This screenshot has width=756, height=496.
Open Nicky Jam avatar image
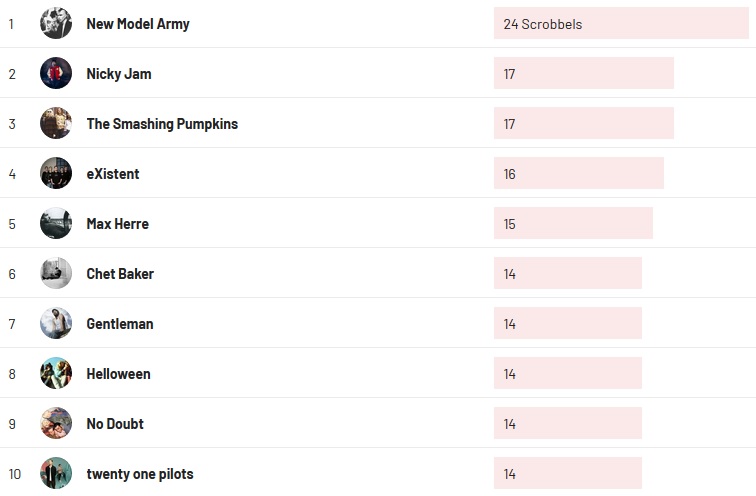coord(56,73)
